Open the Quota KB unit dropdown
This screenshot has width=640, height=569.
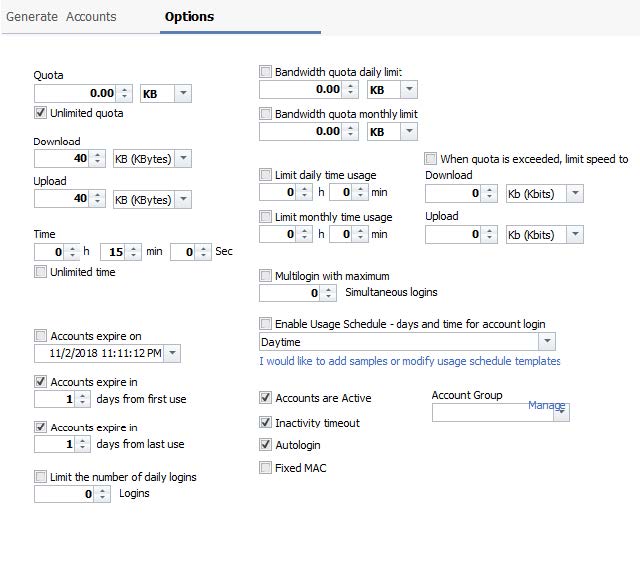(x=183, y=93)
